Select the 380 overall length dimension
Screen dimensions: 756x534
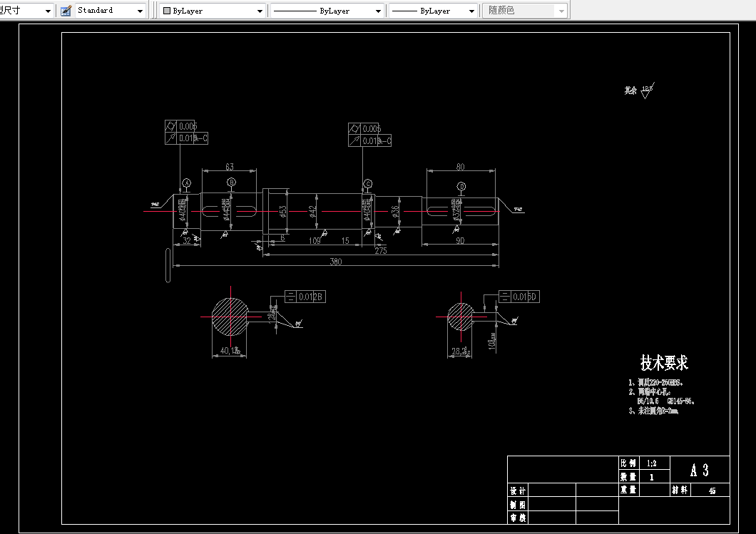(336, 262)
